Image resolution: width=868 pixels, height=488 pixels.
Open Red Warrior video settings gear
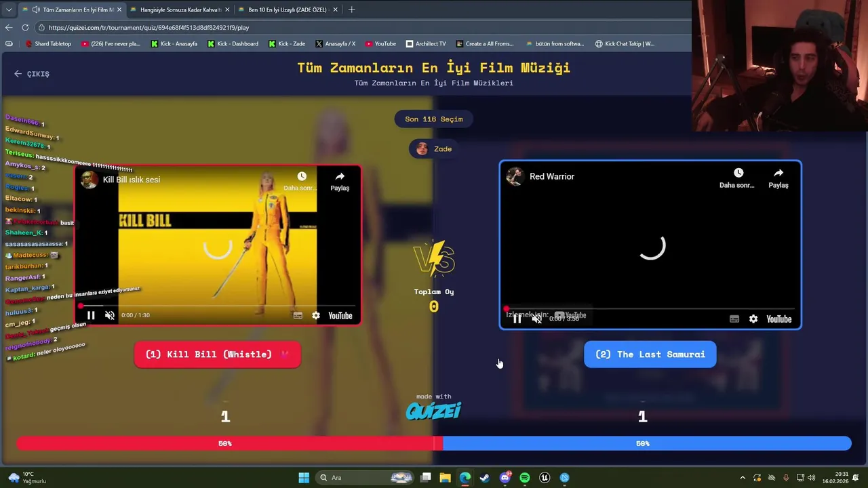click(x=753, y=319)
